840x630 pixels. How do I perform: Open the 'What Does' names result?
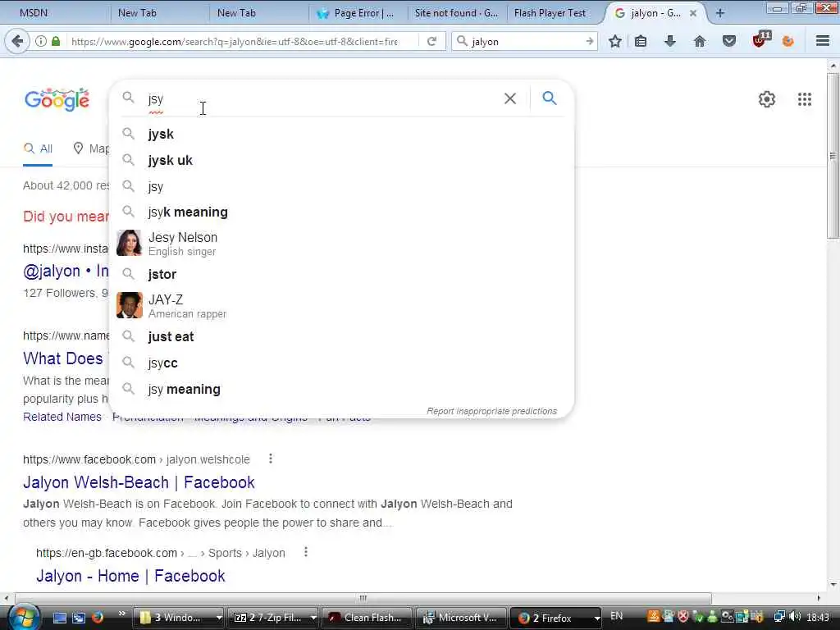[x=63, y=358]
